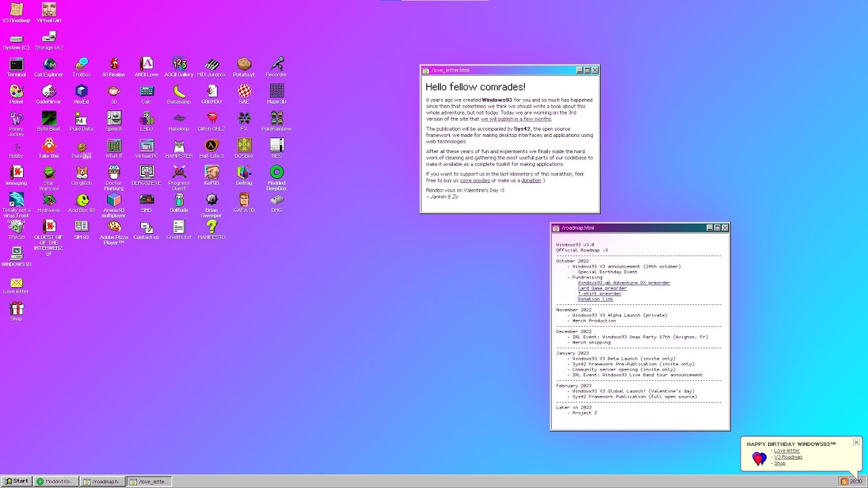Open the Trollbox chat icon
Viewport: 868px width, 488px height.
click(x=81, y=67)
